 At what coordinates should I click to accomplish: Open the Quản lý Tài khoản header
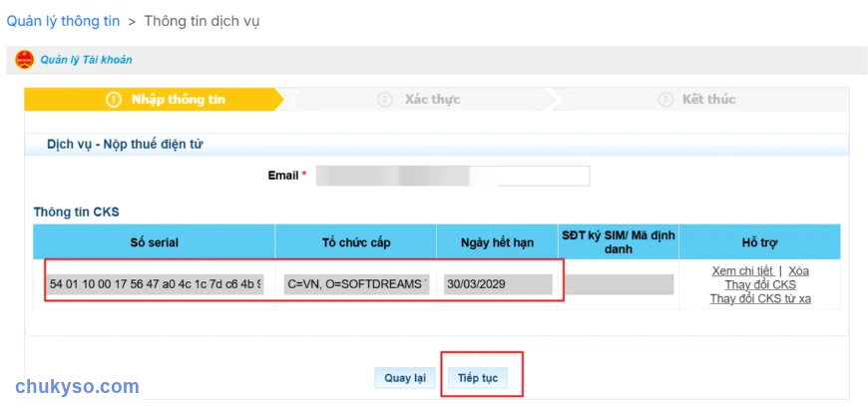coord(87,60)
